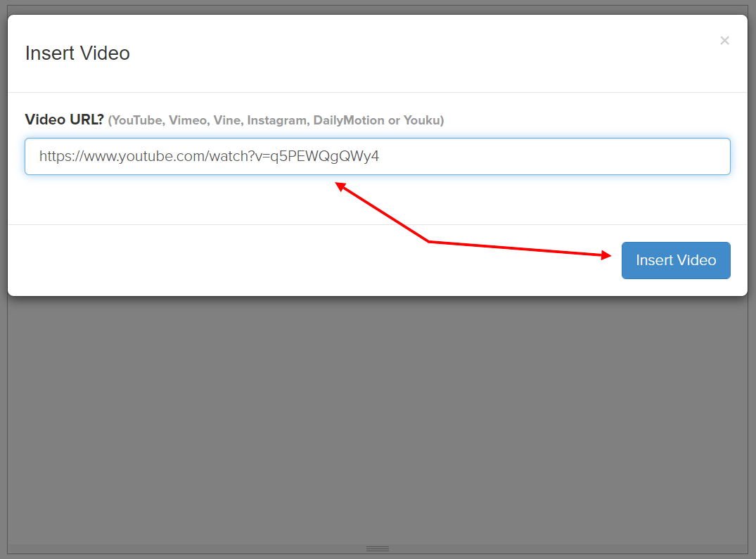This screenshot has height=559, width=756.
Task: Click the "Insert Video" dialog title
Action: 77,53
